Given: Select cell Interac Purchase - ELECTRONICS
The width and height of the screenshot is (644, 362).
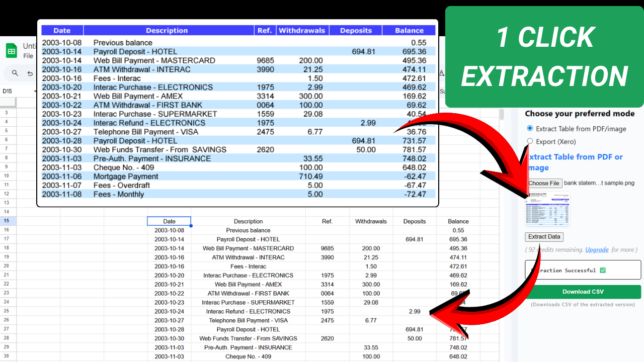Looking at the screenshot, I should (x=248, y=276).
